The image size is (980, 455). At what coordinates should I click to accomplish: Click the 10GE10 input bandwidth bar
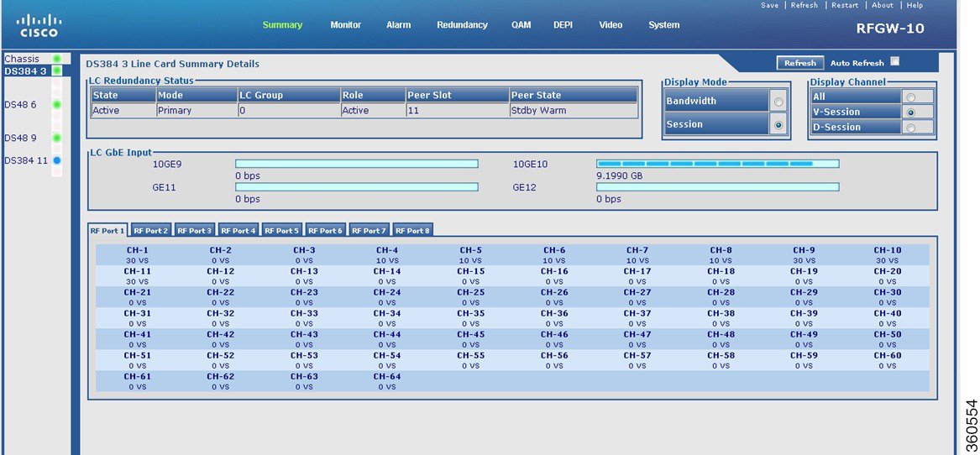(x=717, y=164)
